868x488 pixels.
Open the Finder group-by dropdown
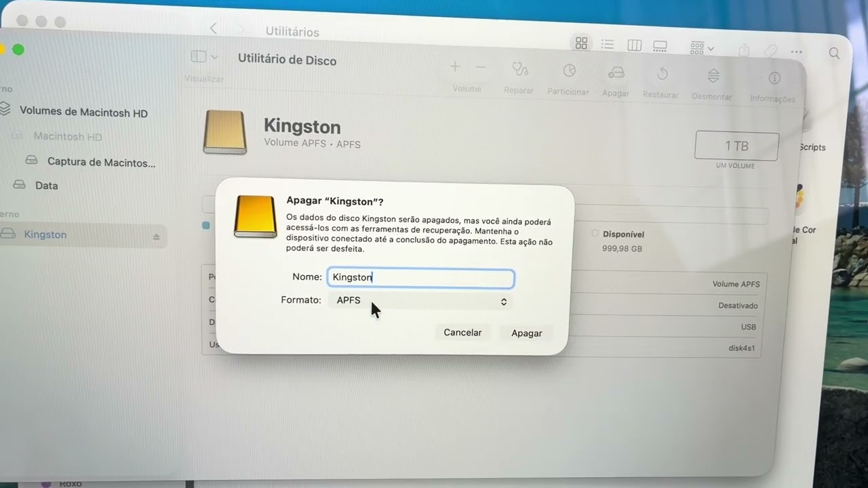tap(702, 48)
